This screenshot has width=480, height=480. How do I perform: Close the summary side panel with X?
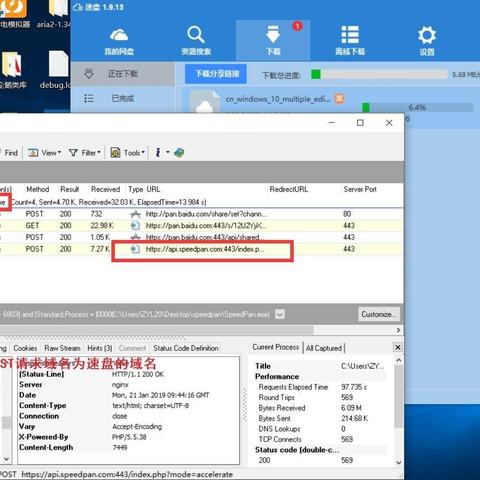coord(398,347)
